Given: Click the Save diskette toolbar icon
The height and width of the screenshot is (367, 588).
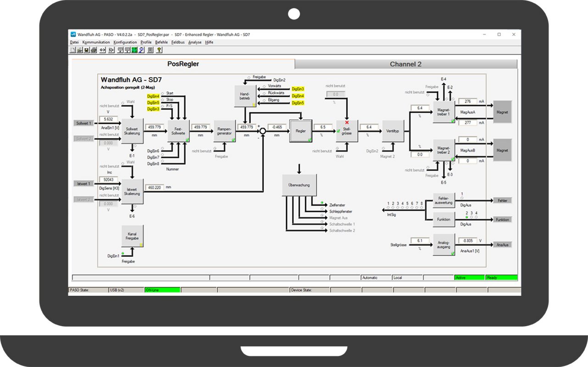Looking at the screenshot, I should [x=86, y=50].
